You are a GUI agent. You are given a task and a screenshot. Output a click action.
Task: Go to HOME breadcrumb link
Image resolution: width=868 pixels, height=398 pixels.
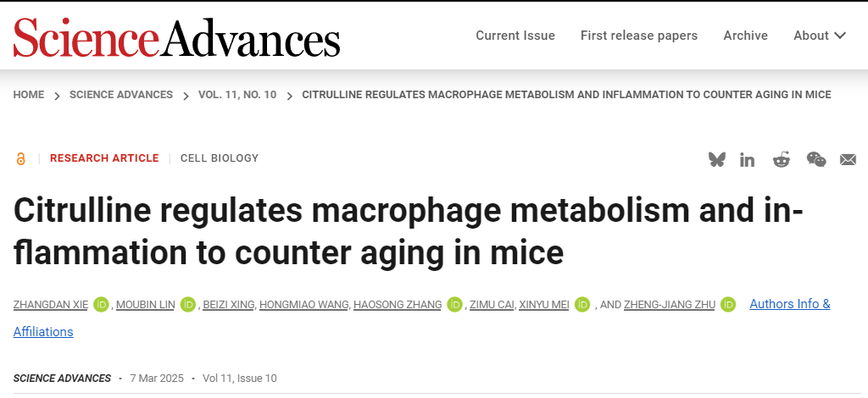(x=29, y=95)
